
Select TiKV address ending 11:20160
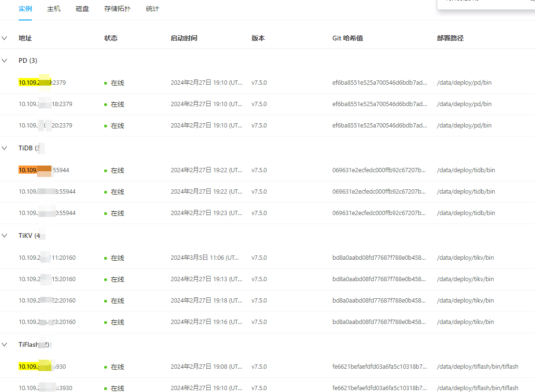tap(47, 258)
